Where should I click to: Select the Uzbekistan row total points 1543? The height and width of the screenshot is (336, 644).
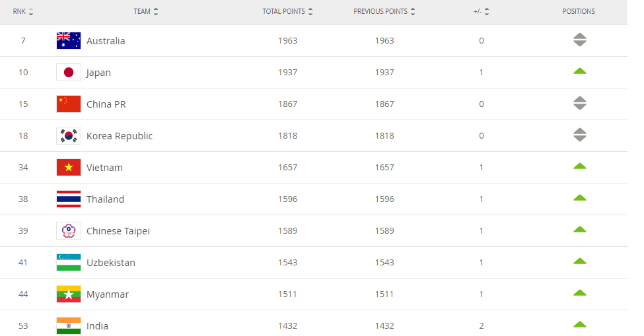pyautogui.click(x=287, y=263)
